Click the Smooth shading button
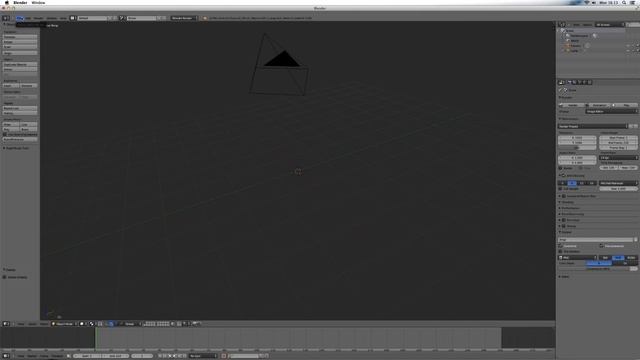The height and width of the screenshot is (360, 640). (11, 85)
